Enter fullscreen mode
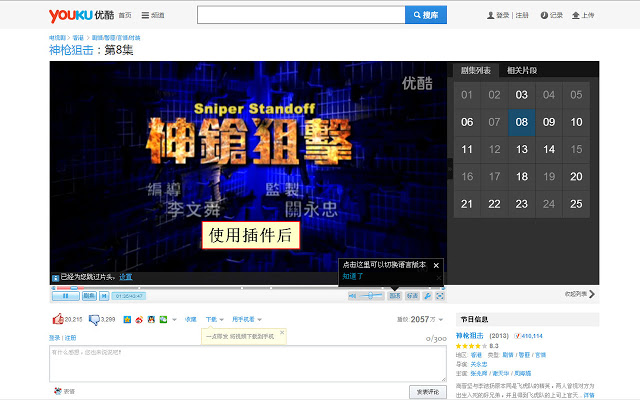 440,296
